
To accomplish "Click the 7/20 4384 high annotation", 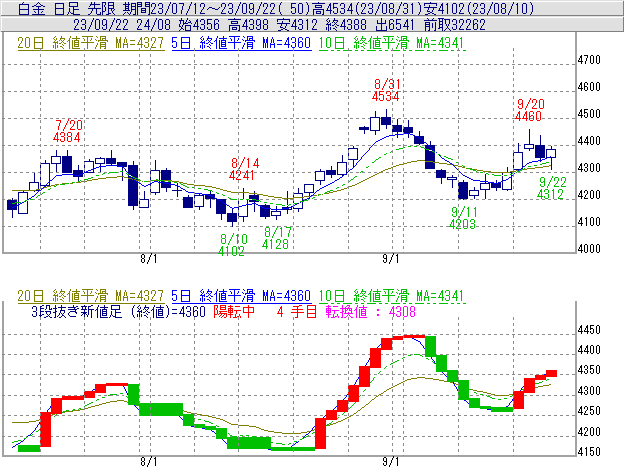I will pos(67,131).
